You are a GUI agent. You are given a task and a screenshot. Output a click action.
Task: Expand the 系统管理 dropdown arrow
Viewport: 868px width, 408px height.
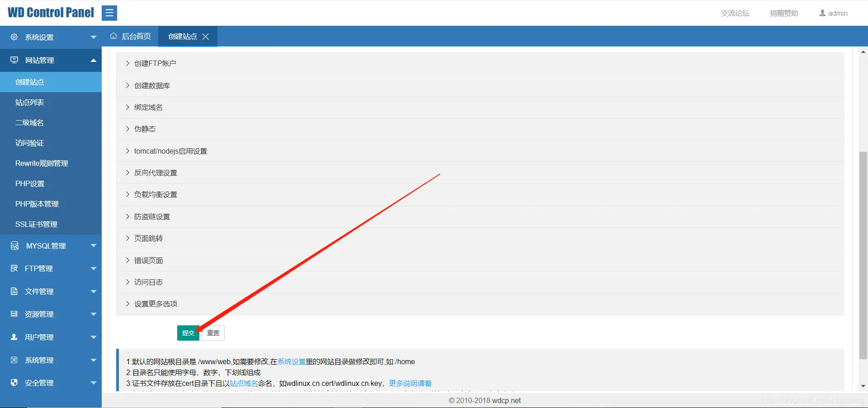pyautogui.click(x=94, y=360)
